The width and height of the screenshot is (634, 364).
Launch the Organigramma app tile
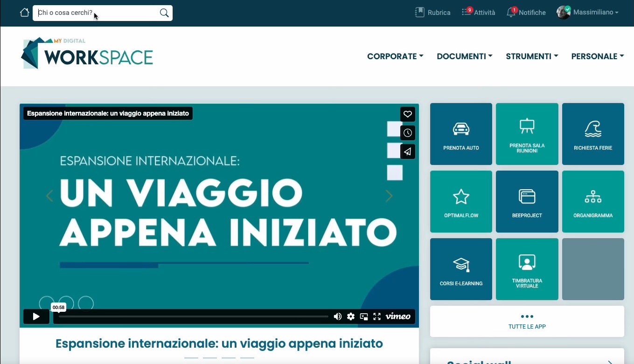(592, 201)
